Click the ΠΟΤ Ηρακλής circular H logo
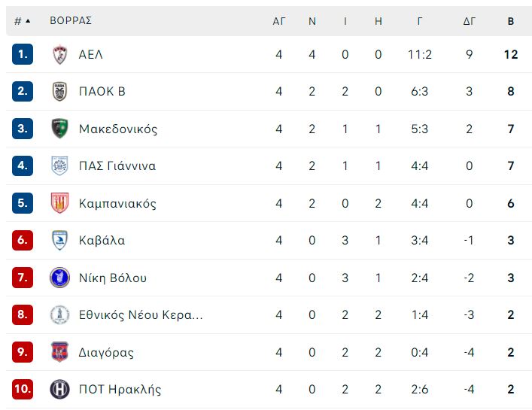Screen dimensions: 532x410 tap(59, 389)
